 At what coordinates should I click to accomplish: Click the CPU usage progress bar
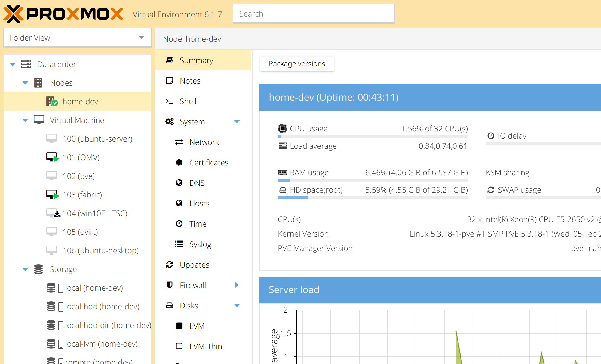pos(373,136)
